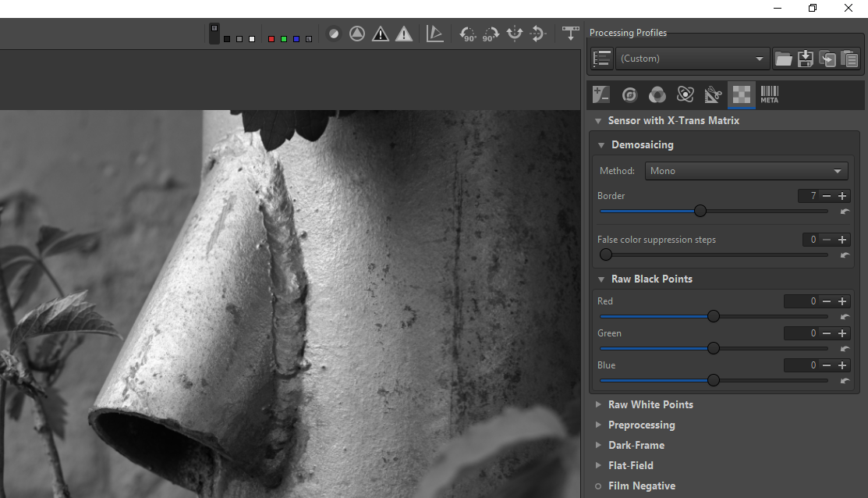This screenshot has width=868, height=498.
Task: Load a processing profile from file
Action: coord(783,59)
